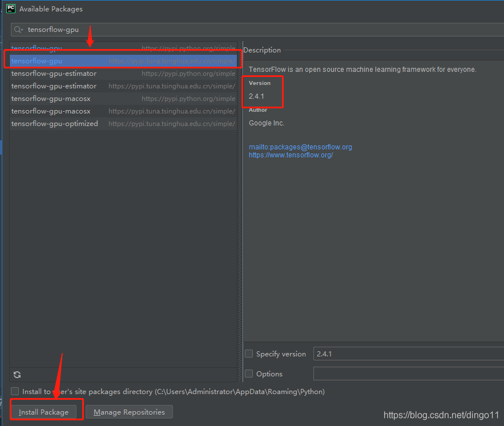Enable the Specify version checkbox
This screenshot has height=426, width=504.
point(249,354)
